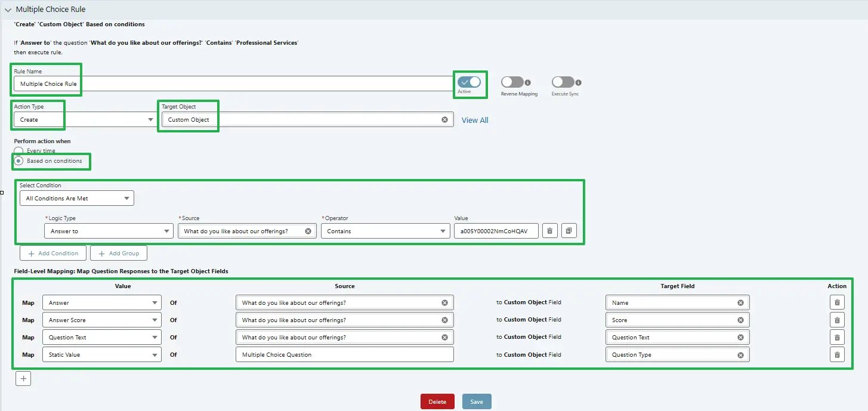
Task: Clear the Target Object Custom Object value
Action: tap(444, 119)
